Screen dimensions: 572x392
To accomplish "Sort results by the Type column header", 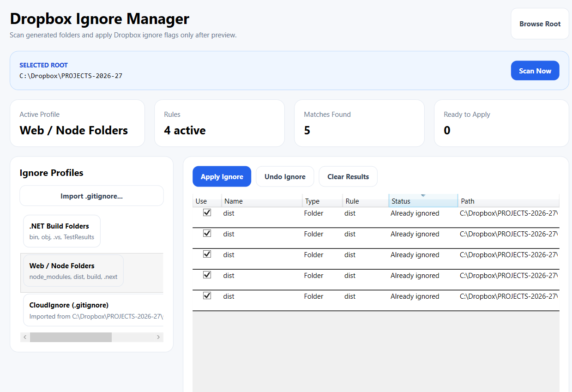I will click(x=322, y=201).
